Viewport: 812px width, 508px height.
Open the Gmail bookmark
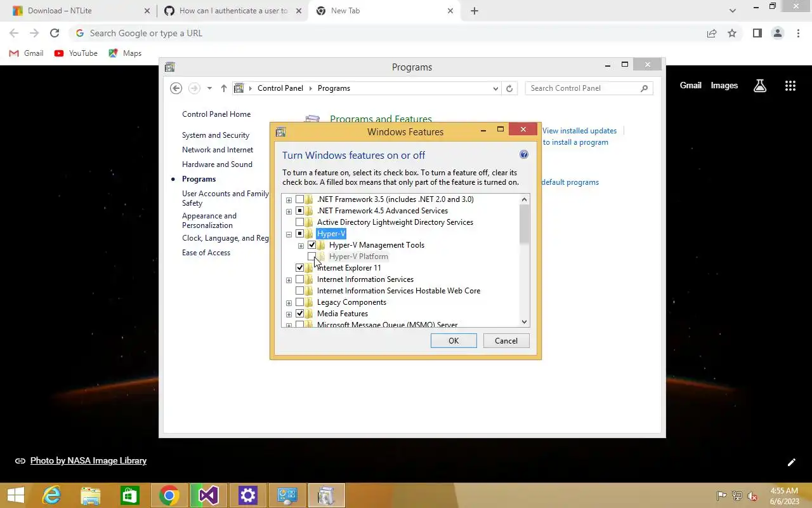click(x=27, y=53)
